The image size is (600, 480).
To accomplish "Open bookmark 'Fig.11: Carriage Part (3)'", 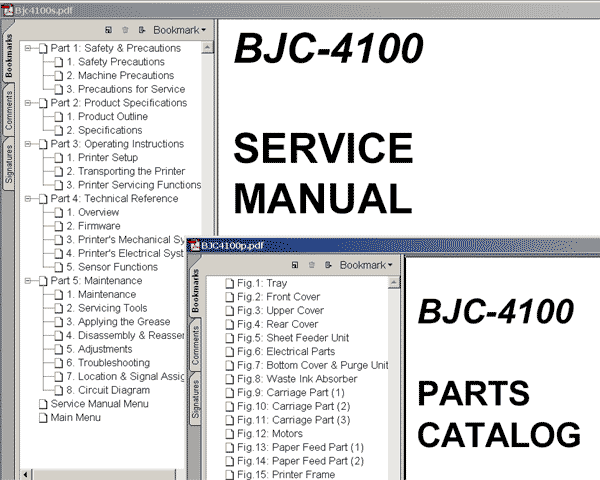I will tap(294, 420).
